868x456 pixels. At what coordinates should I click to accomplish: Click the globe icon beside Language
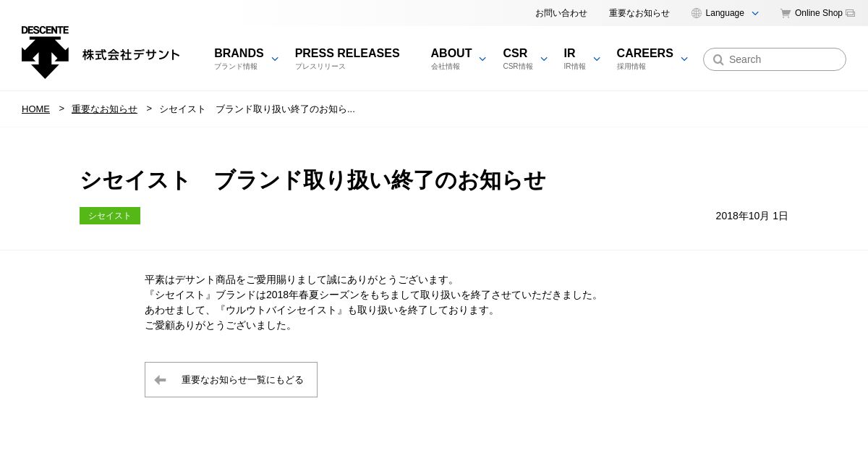coord(697,13)
